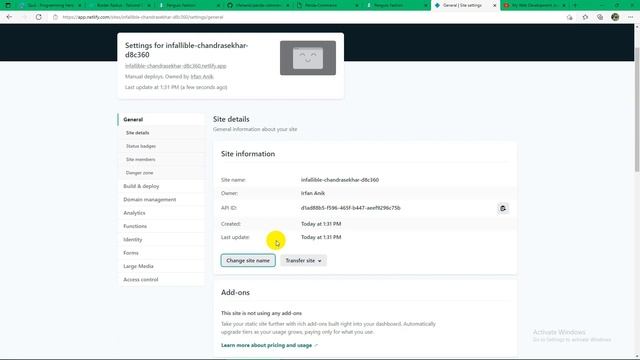Reload the current Netlify page
The width and height of the screenshot is (640, 360).
38,17
